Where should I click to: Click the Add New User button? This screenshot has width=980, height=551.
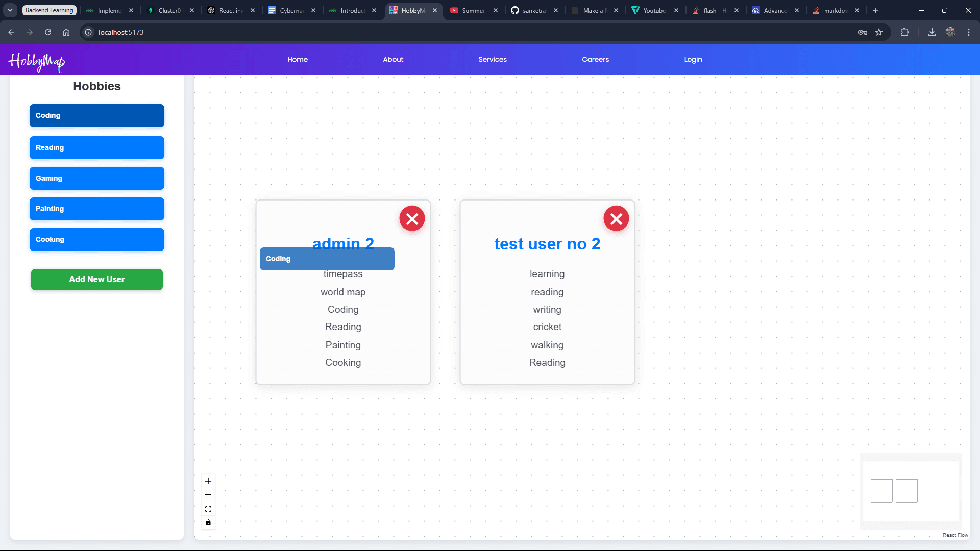pyautogui.click(x=97, y=280)
